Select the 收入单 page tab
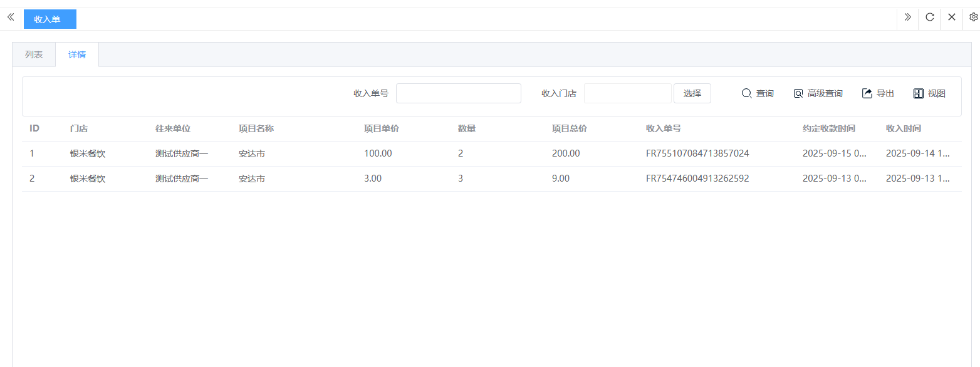980x367 pixels. (x=49, y=19)
